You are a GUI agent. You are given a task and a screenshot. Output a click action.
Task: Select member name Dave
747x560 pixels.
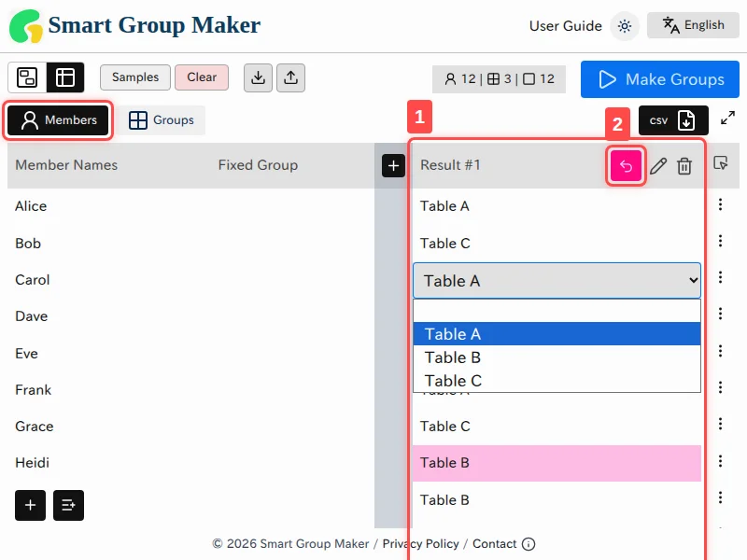tap(32, 316)
